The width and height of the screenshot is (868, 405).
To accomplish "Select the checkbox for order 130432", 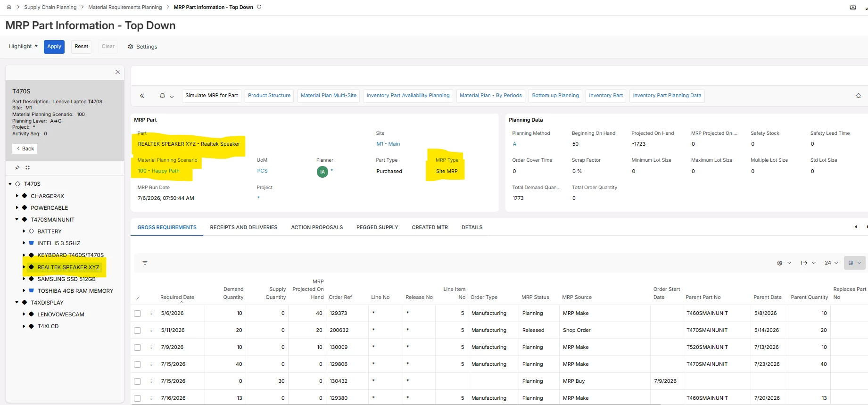I will click(138, 381).
